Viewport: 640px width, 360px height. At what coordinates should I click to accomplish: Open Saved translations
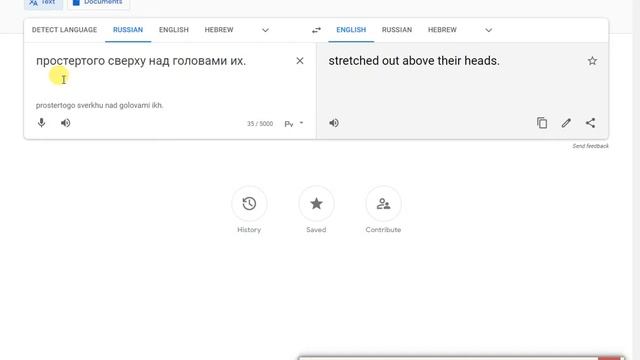point(316,204)
